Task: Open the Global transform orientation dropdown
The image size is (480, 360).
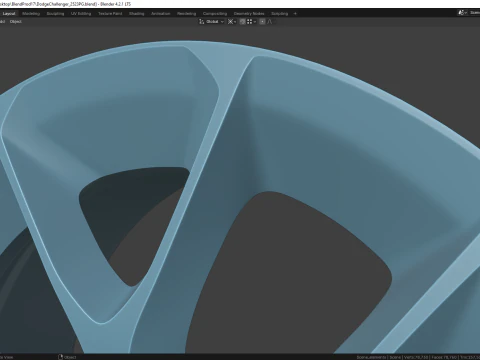Action: (212, 22)
